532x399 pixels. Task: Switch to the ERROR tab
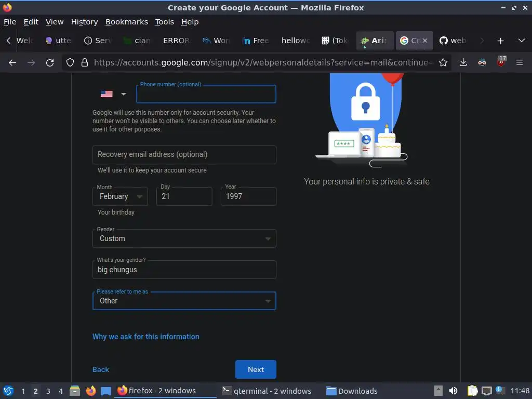pos(177,41)
